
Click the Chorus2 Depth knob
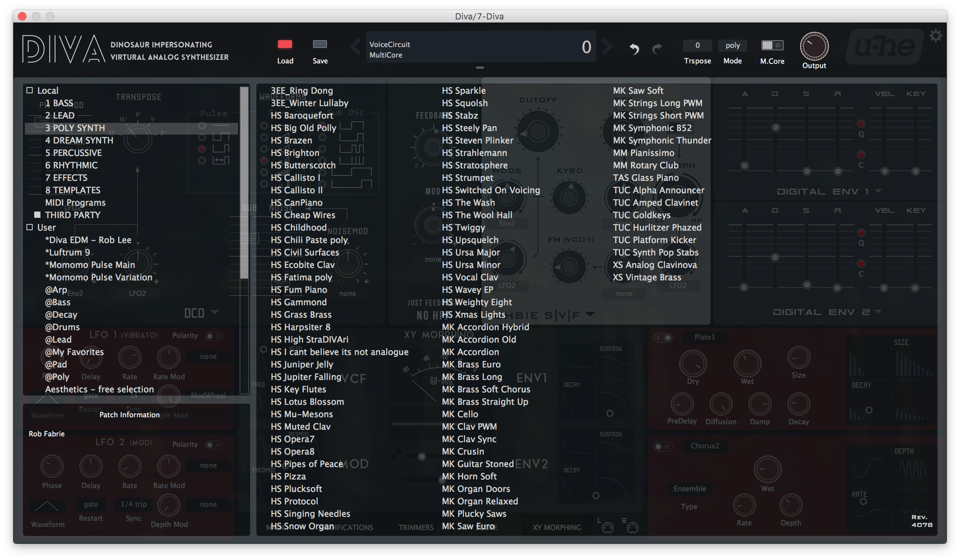coord(791,506)
